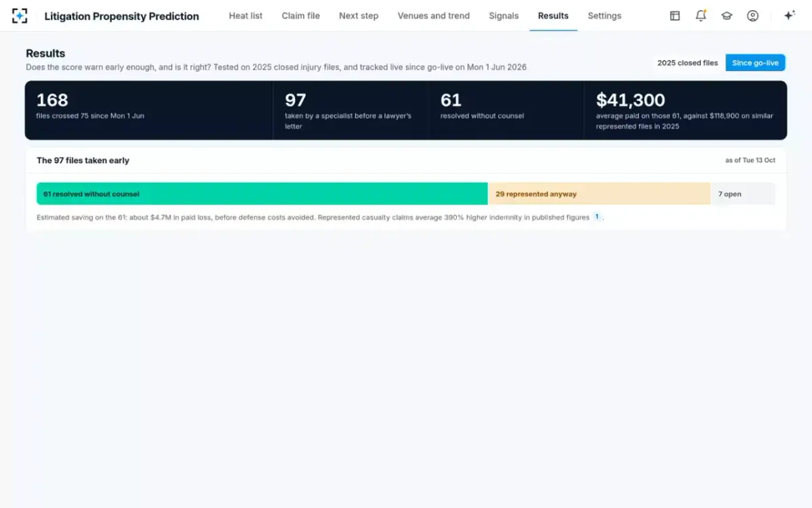Image resolution: width=812 pixels, height=508 pixels.
Task: Click the Litigation Propensity Prediction title
Action: point(122,16)
